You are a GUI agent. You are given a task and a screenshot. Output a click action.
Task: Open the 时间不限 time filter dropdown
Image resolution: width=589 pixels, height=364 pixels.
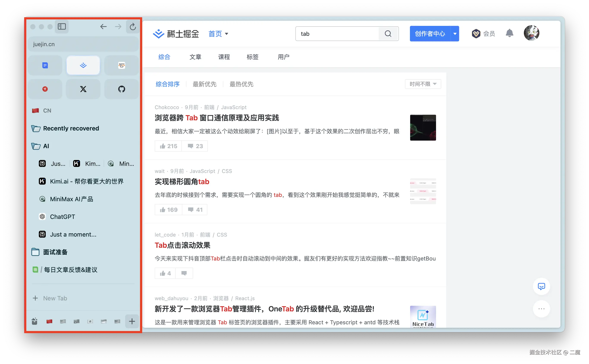pos(423,84)
